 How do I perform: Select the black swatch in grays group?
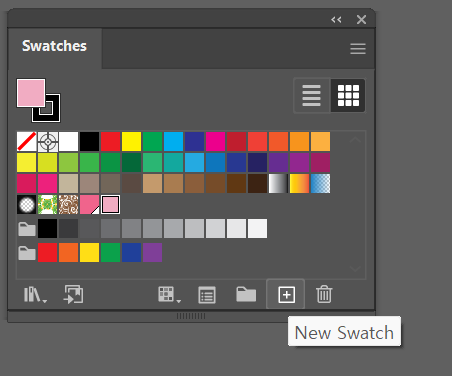point(48,228)
